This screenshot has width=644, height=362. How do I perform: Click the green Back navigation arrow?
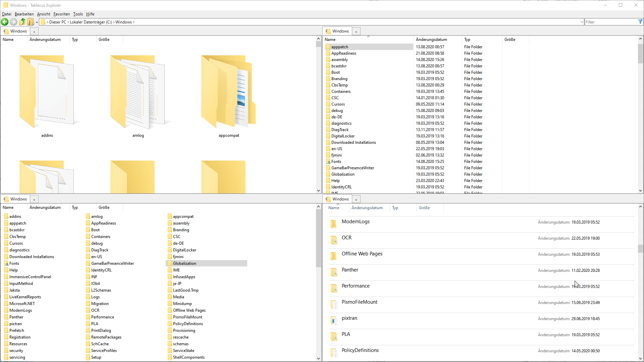pyautogui.click(x=5, y=22)
